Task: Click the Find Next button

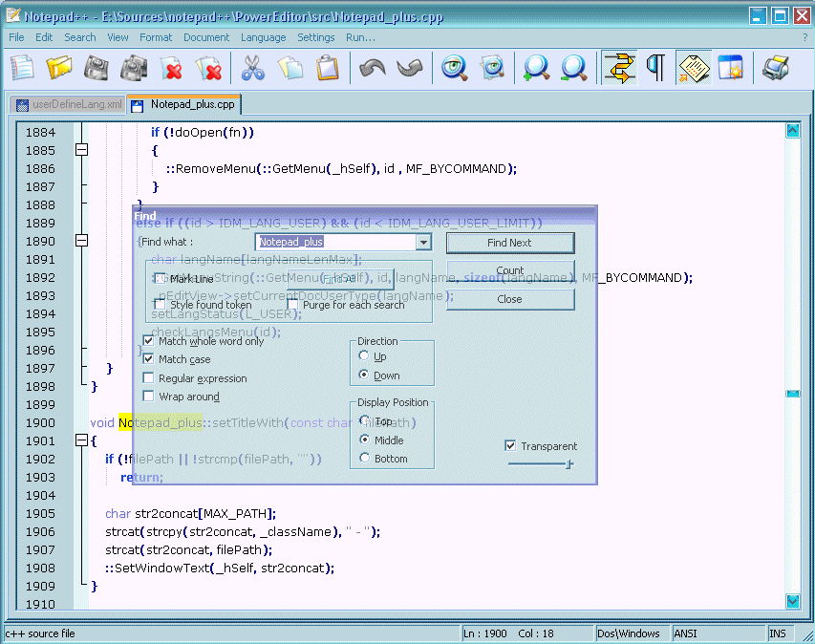Action: point(510,243)
